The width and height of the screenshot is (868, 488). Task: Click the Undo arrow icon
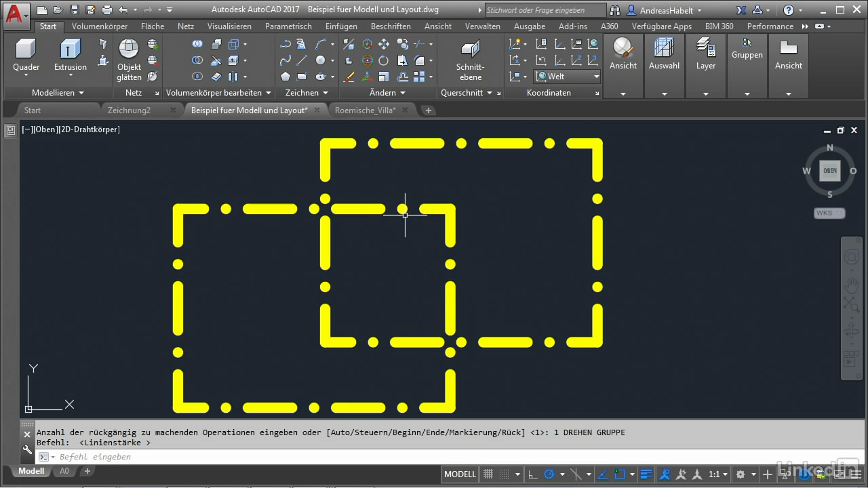click(x=123, y=10)
